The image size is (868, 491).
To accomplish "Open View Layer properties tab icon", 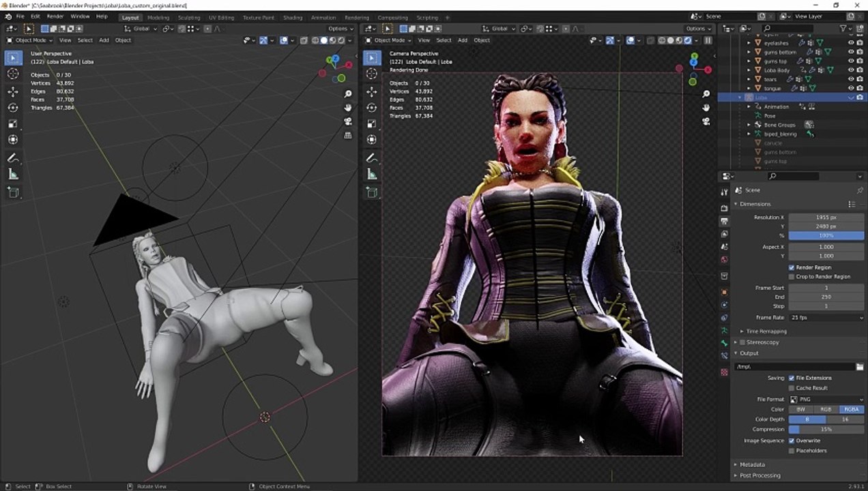I will point(724,234).
